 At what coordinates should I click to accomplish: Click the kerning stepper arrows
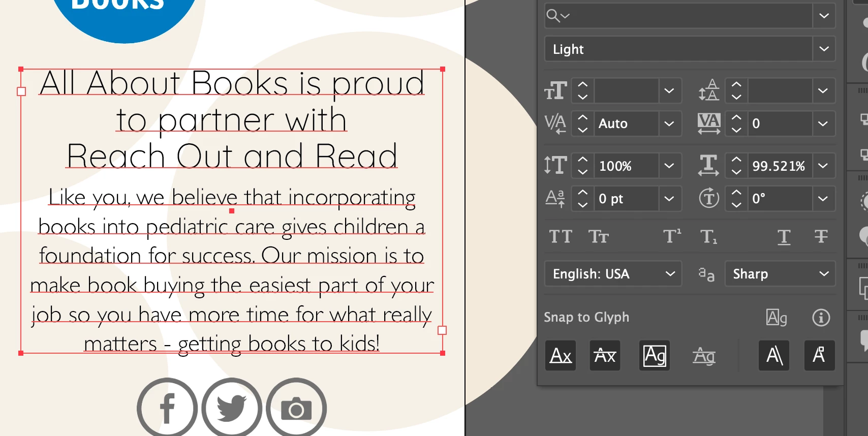click(x=583, y=123)
